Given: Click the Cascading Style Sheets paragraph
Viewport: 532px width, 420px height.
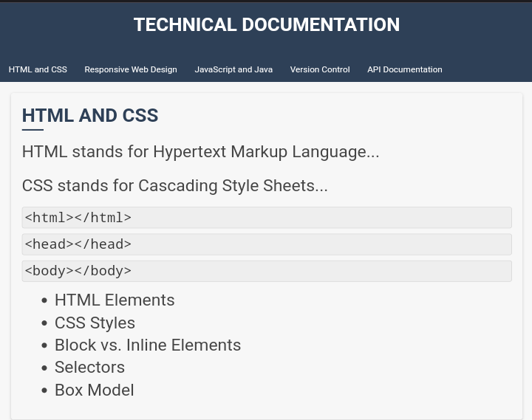Looking at the screenshot, I should tap(174, 186).
